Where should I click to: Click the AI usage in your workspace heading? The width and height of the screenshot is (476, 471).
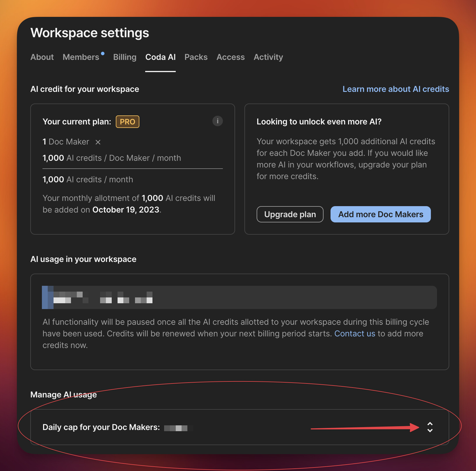click(x=83, y=259)
